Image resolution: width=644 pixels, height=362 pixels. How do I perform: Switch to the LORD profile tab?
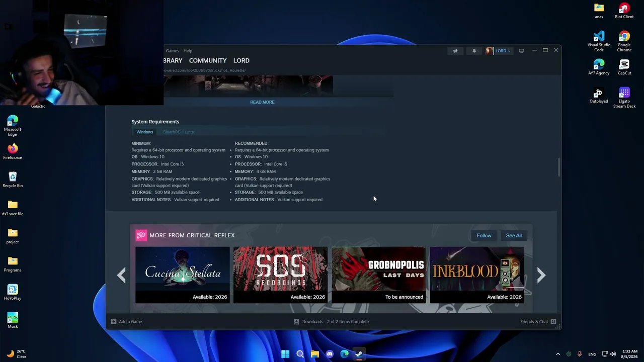pos(242,60)
